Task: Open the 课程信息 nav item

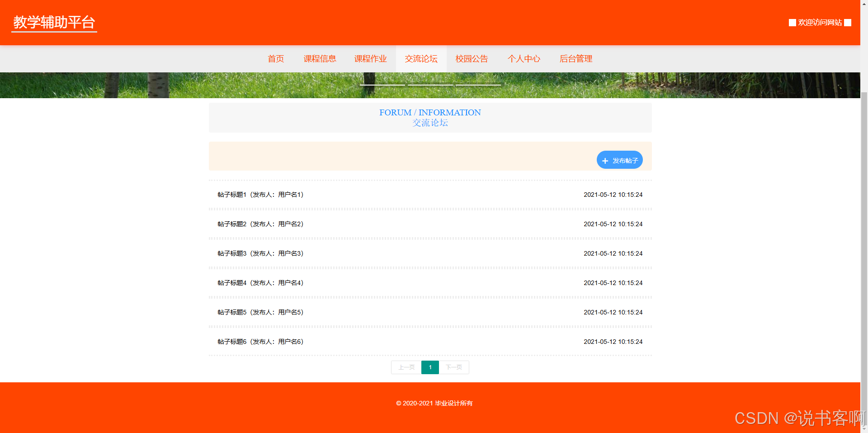Action: tap(320, 59)
